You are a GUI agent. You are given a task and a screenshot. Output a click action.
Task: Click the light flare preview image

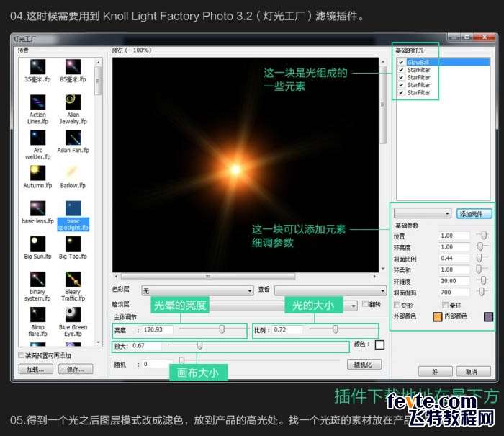coord(246,165)
